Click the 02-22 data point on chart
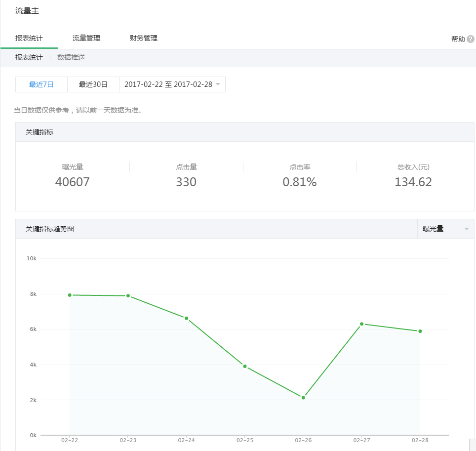 coord(70,295)
